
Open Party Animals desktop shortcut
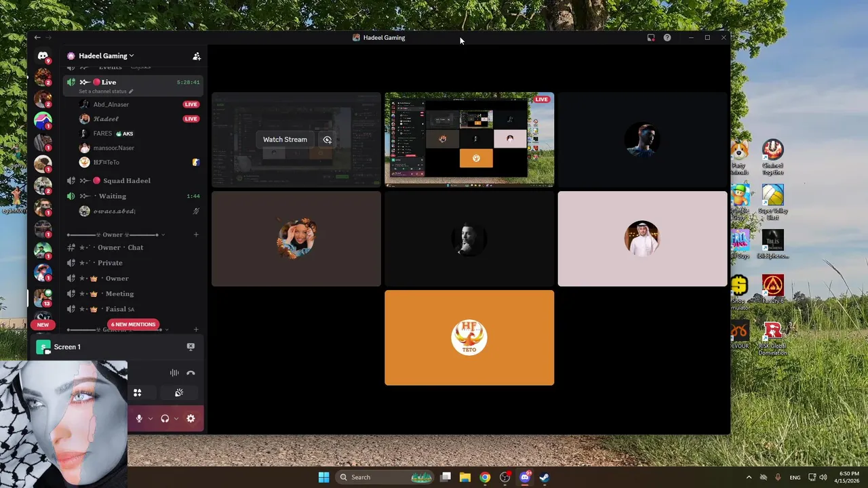click(739, 157)
